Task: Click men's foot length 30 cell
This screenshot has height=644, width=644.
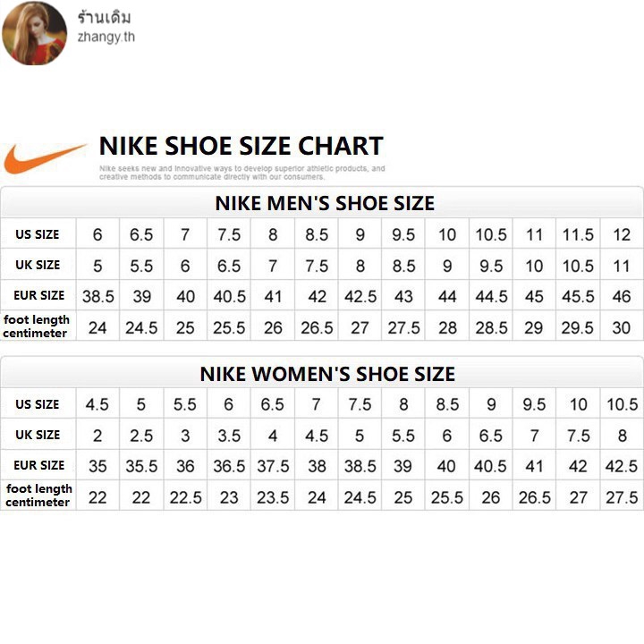Action: point(622,327)
